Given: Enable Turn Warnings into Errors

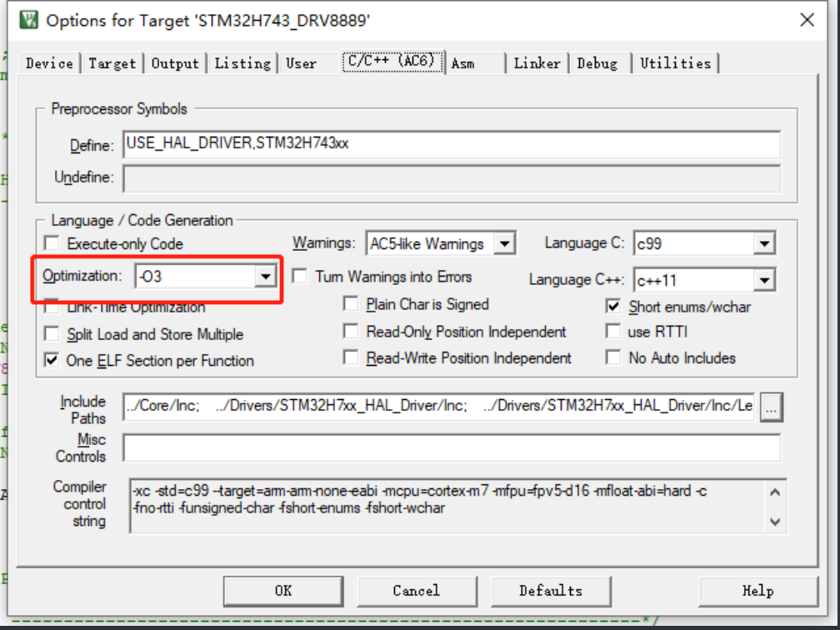Looking at the screenshot, I should [299, 277].
